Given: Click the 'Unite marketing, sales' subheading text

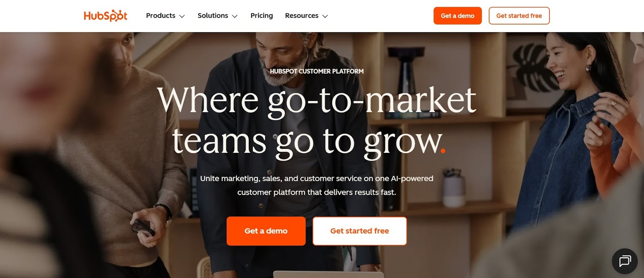Looking at the screenshot, I should (317, 185).
